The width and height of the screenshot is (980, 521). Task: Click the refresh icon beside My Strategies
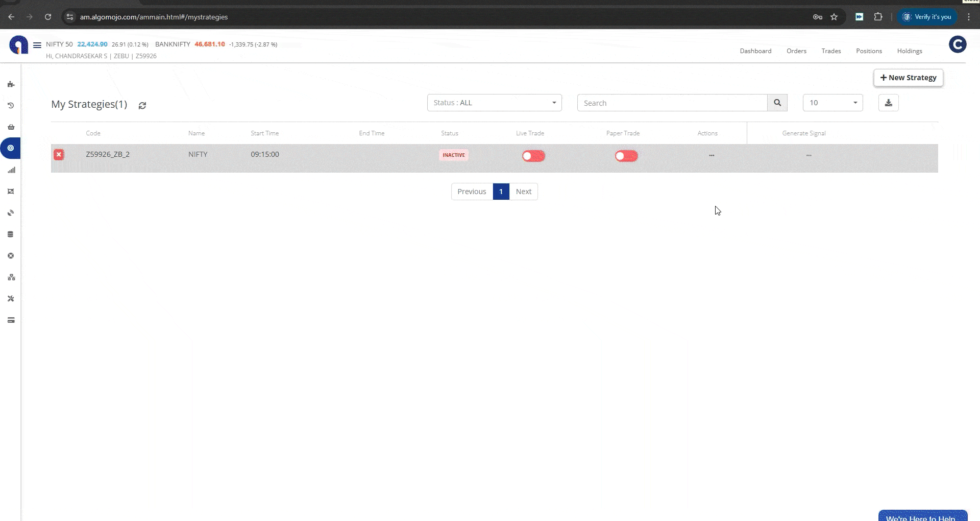142,105
